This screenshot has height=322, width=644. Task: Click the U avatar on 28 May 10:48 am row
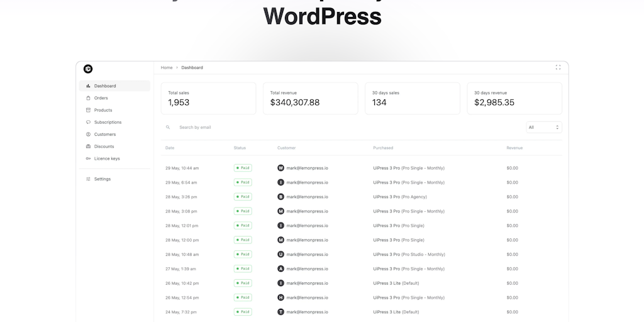coord(280,254)
